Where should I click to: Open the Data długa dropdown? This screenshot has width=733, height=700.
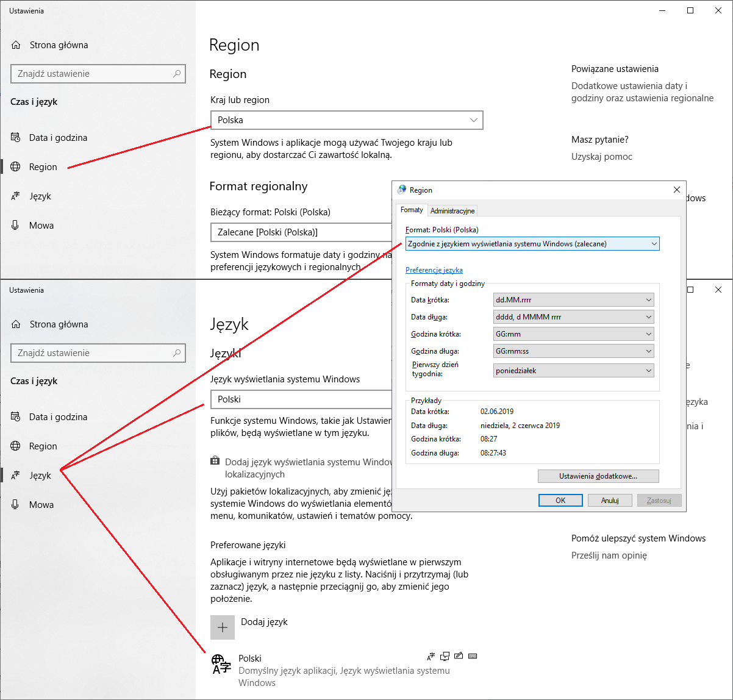click(574, 317)
